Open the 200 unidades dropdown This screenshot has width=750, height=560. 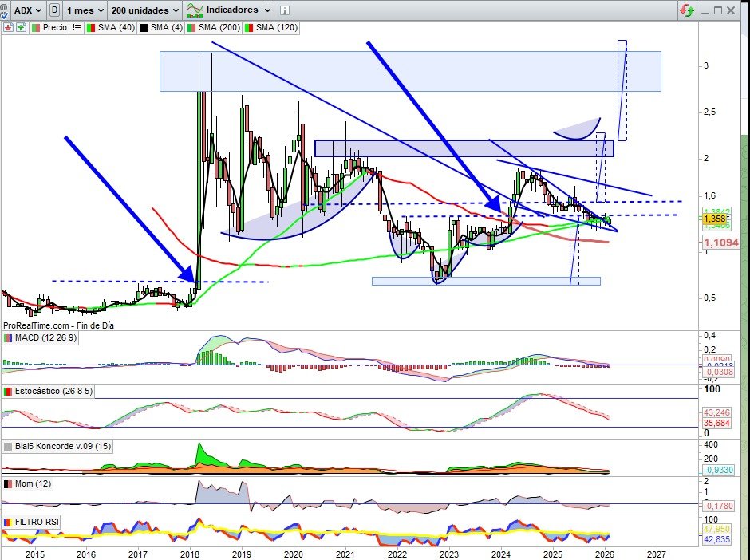click(145, 10)
